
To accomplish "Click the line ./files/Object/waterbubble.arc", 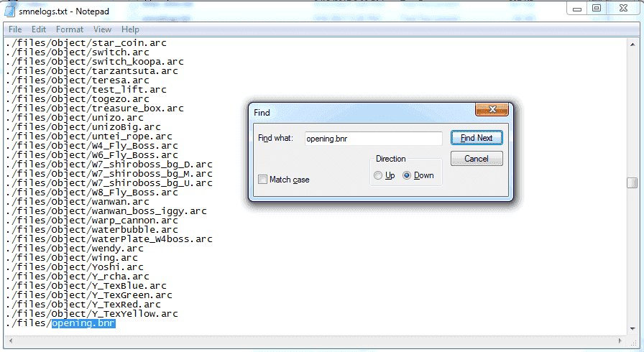I will 92,230.
